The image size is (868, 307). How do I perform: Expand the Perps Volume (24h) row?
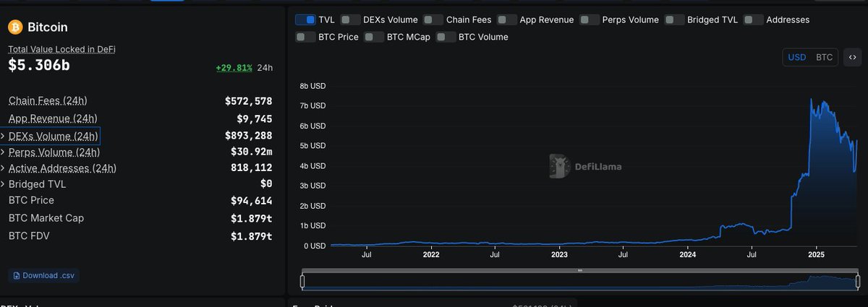tap(4, 152)
